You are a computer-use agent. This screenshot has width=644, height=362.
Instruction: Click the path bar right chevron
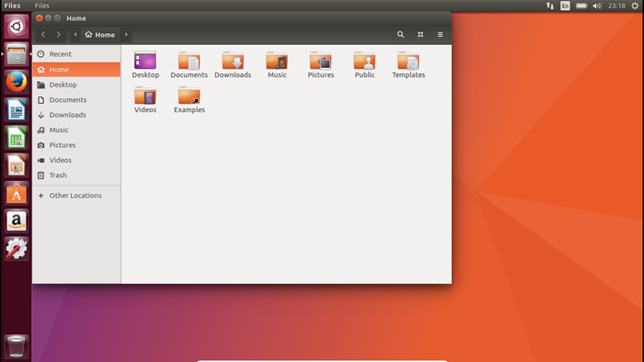[126, 34]
